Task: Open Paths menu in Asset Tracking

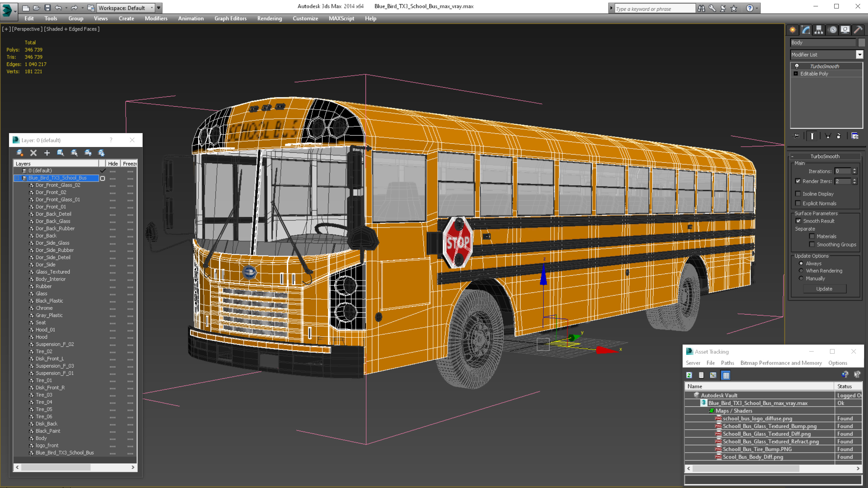Action: point(728,363)
